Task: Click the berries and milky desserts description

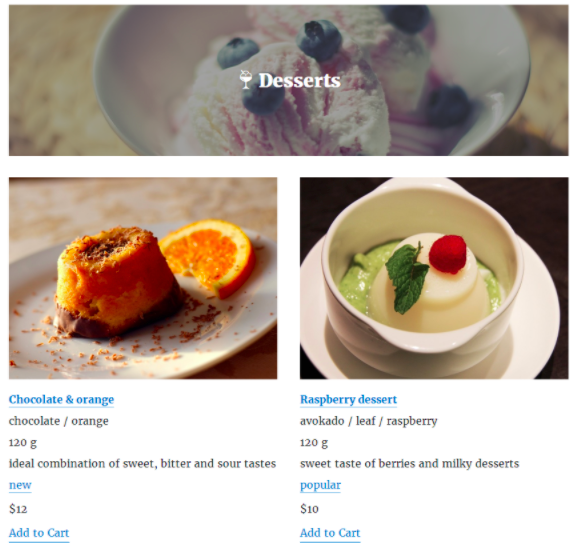Action: click(410, 463)
